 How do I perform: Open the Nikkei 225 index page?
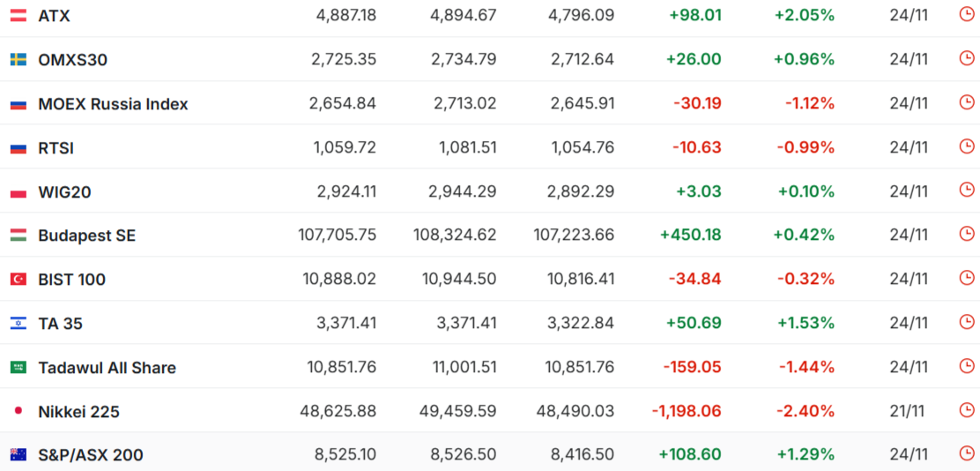(x=78, y=411)
